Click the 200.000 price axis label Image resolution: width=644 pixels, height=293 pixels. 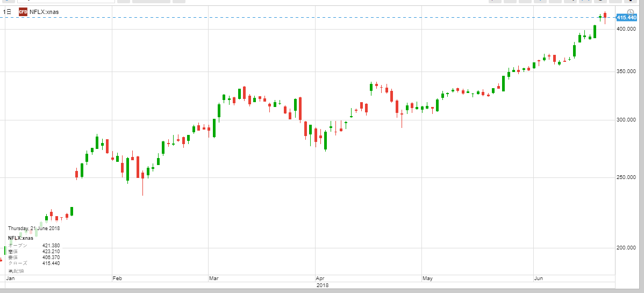(x=627, y=248)
